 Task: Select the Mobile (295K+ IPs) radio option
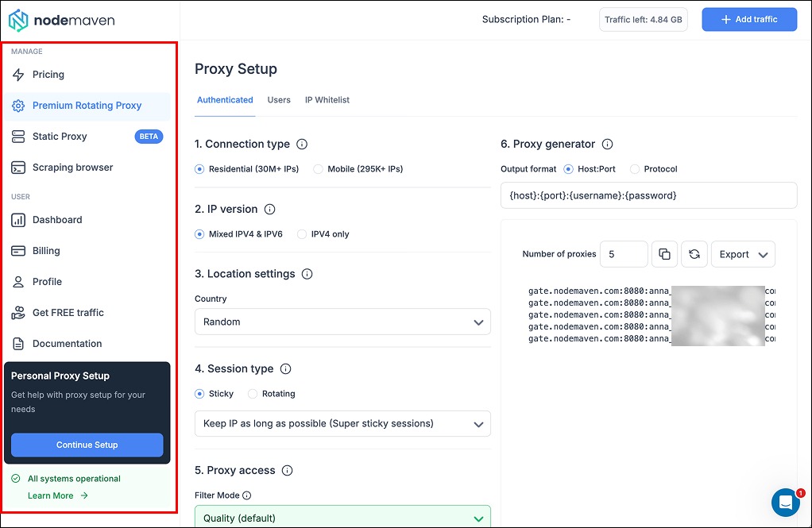click(x=319, y=169)
